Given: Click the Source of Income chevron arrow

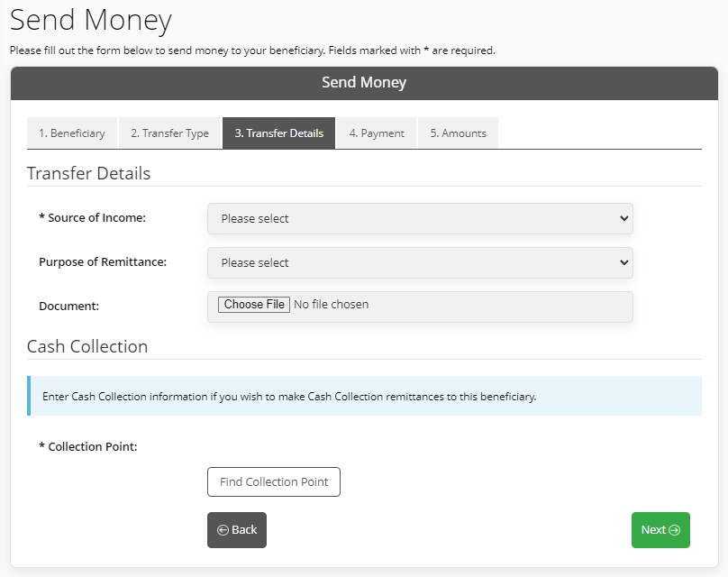Looking at the screenshot, I should coord(624,218).
